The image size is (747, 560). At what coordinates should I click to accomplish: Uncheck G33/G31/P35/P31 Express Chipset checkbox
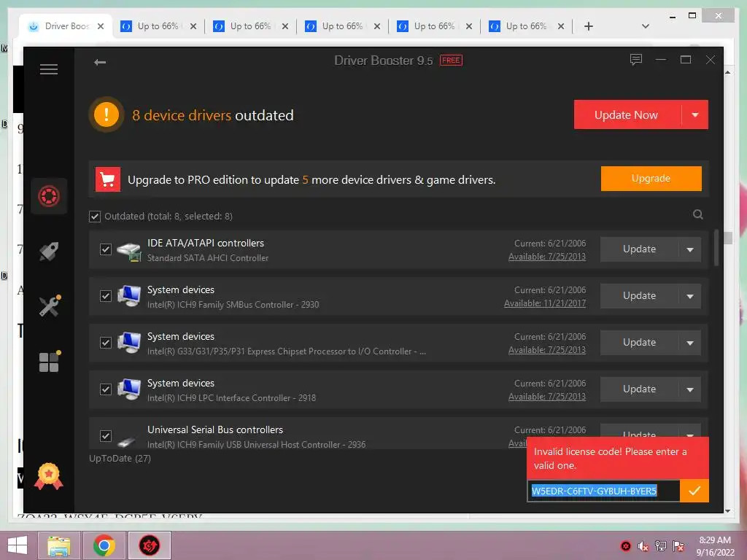pyautogui.click(x=106, y=343)
